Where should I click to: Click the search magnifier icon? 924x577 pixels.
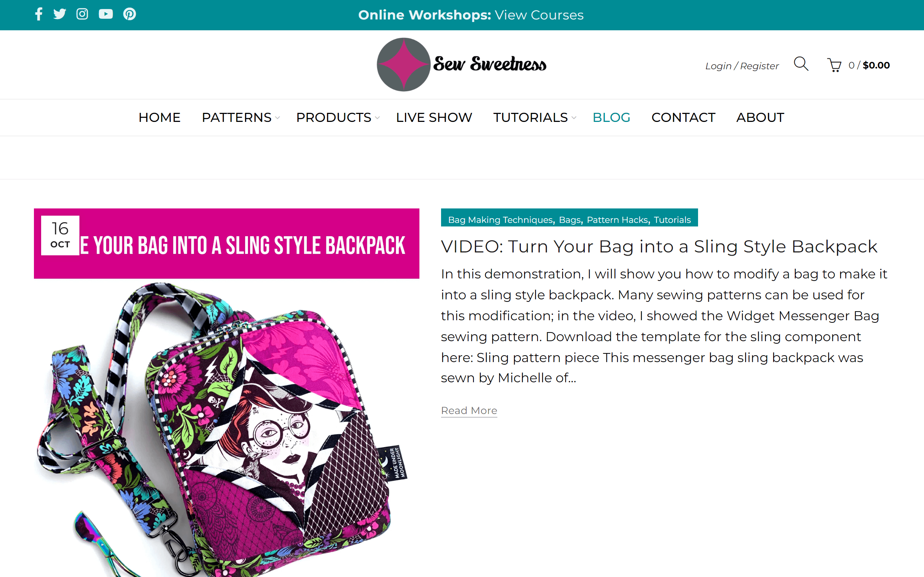click(x=801, y=64)
